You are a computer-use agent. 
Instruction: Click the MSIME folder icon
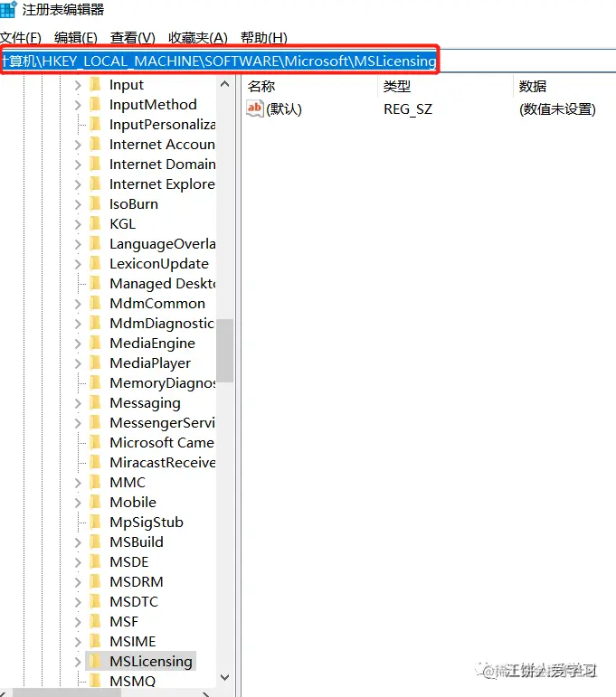pos(95,642)
